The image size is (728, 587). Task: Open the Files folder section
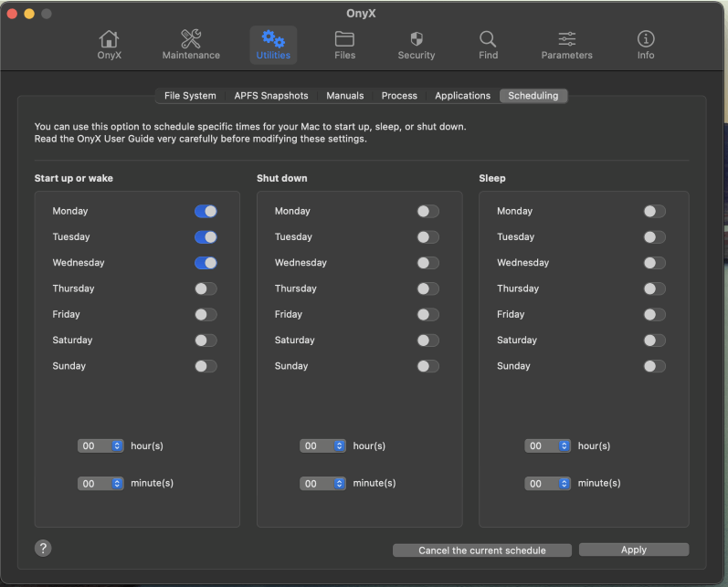(x=344, y=45)
